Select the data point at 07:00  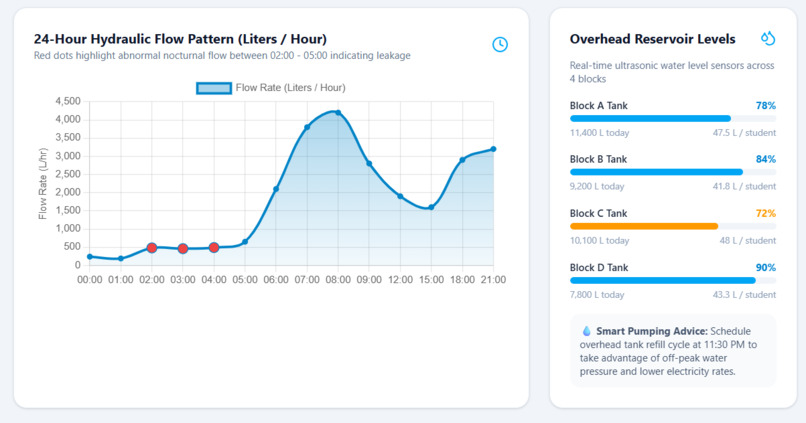tap(307, 127)
